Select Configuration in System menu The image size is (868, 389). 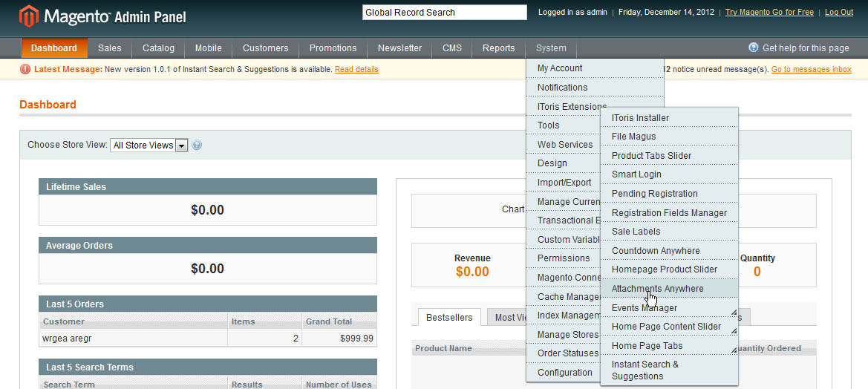[564, 373]
